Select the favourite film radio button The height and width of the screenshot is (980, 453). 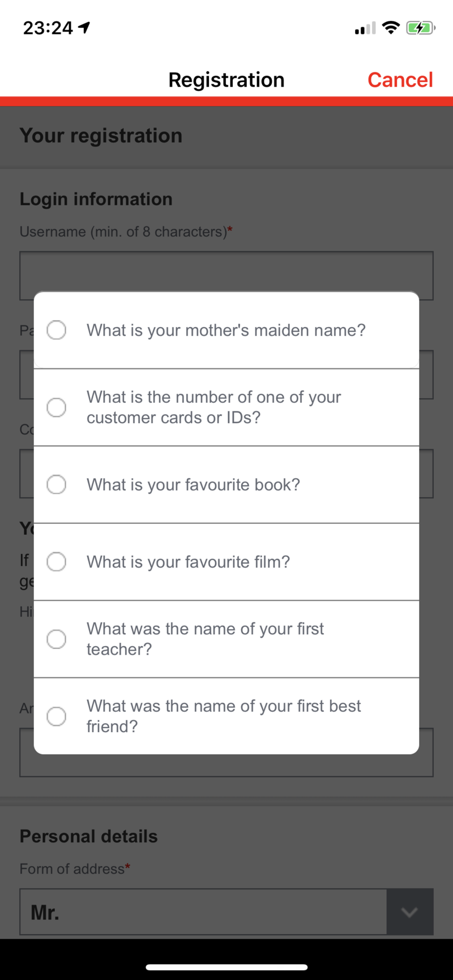56,562
